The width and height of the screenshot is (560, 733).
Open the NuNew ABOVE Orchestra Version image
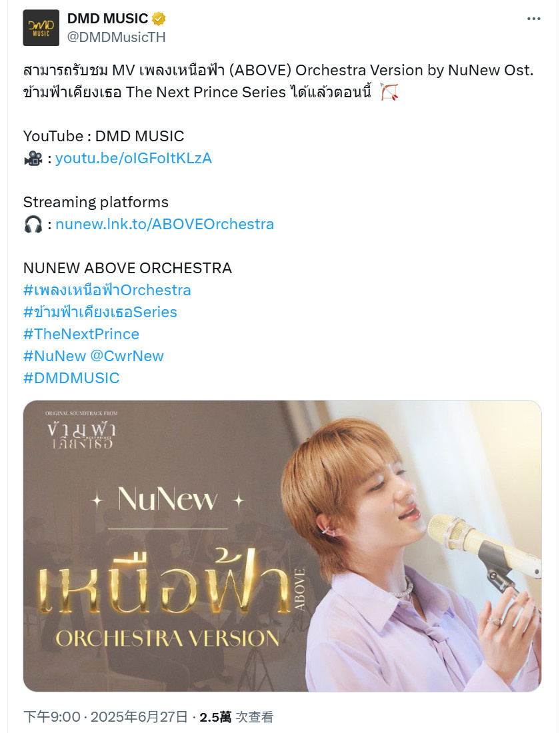pyautogui.click(x=282, y=546)
